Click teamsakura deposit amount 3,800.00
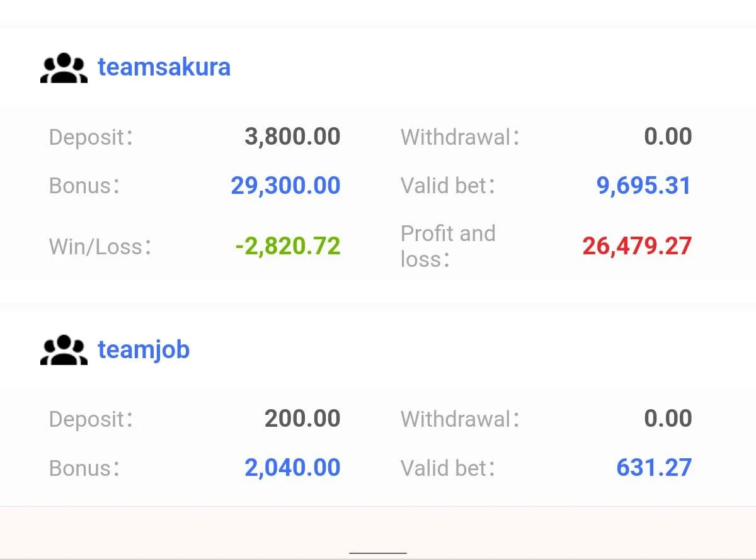 [292, 137]
